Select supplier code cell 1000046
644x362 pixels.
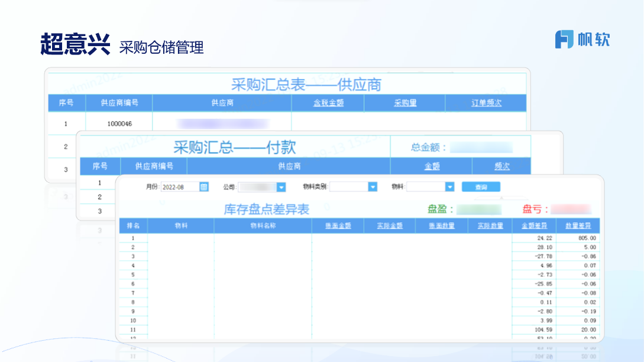tap(119, 124)
